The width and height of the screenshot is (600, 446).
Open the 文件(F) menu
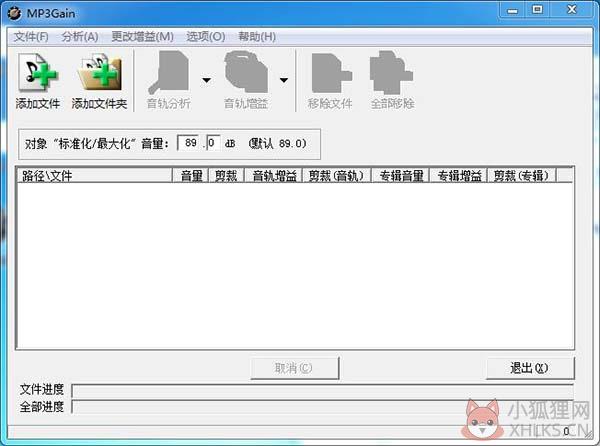tap(31, 37)
